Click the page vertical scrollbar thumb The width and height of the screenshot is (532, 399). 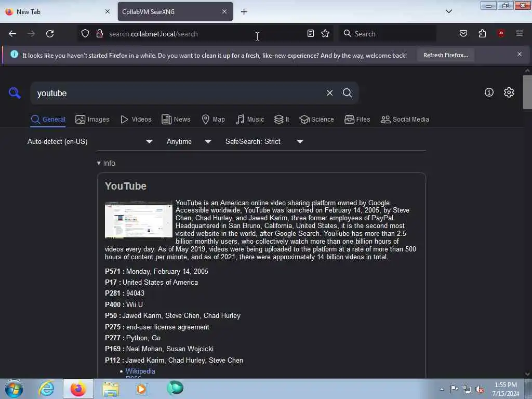[527, 92]
